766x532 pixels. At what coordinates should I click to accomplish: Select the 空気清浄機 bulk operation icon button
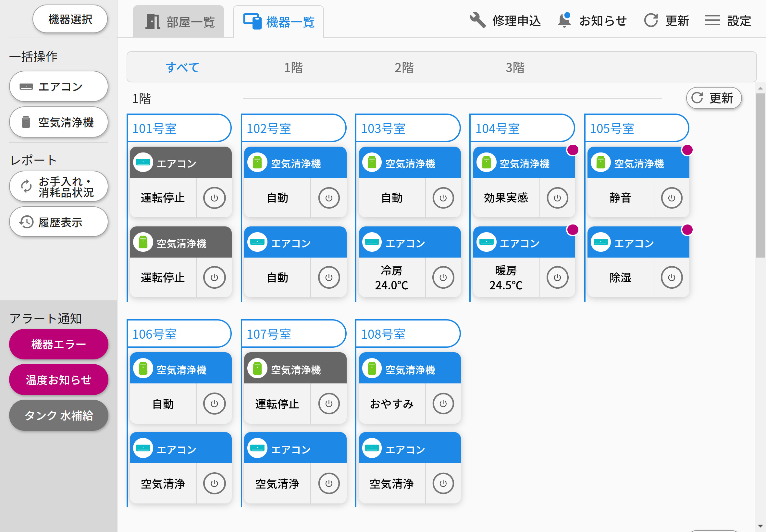pos(25,122)
